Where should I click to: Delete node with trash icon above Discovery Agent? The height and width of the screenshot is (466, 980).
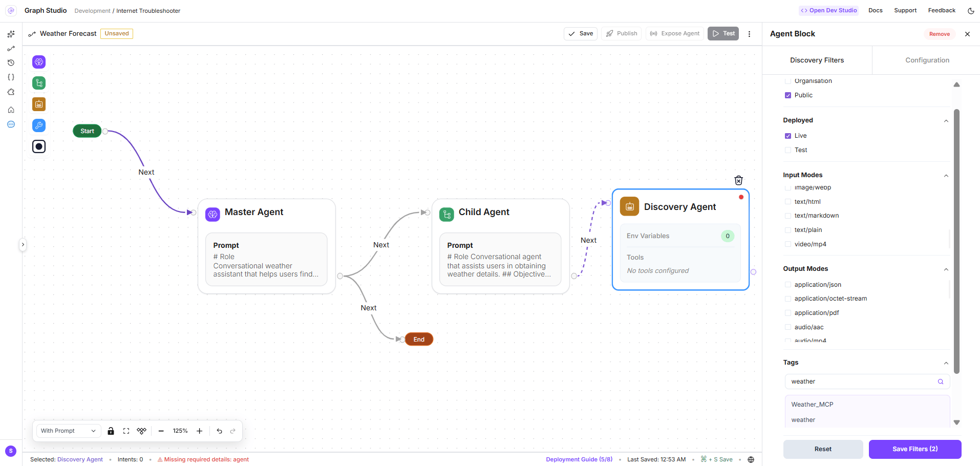point(738,180)
